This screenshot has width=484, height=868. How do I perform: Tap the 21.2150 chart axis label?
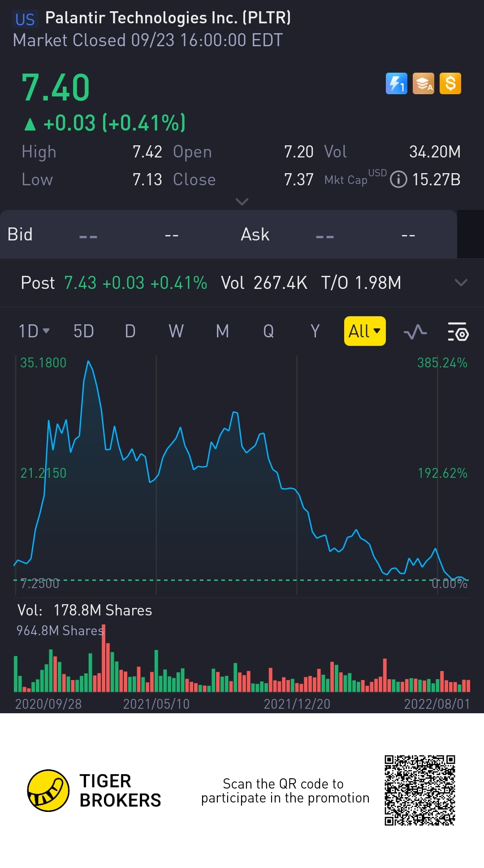coord(43,473)
